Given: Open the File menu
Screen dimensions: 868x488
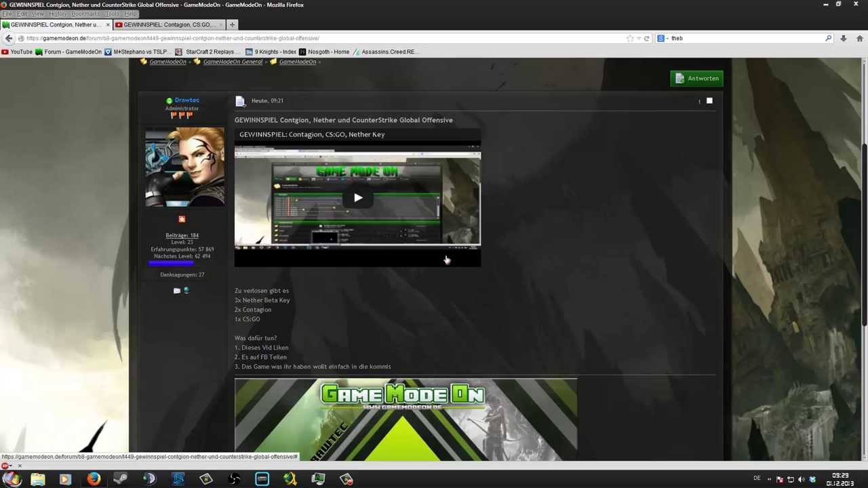Looking at the screenshot, I should (7, 14).
